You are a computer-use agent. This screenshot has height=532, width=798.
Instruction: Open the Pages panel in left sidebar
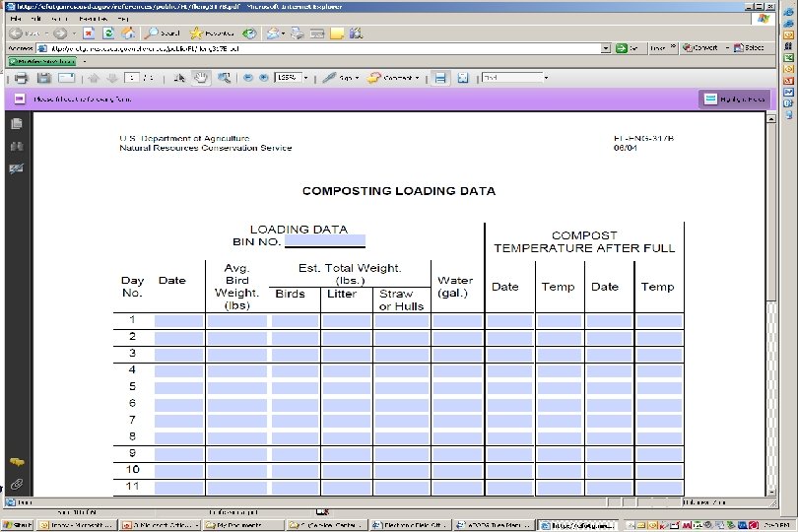[x=16, y=124]
